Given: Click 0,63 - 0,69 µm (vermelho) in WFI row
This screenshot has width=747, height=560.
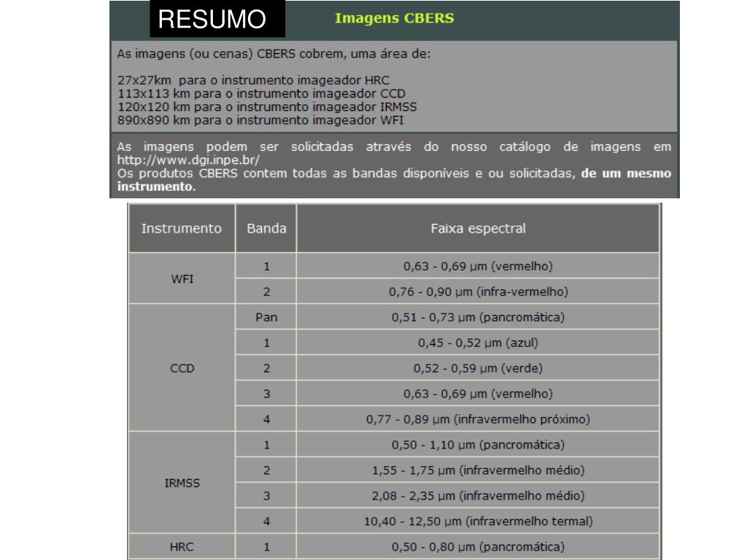Looking at the screenshot, I should tap(478, 265).
